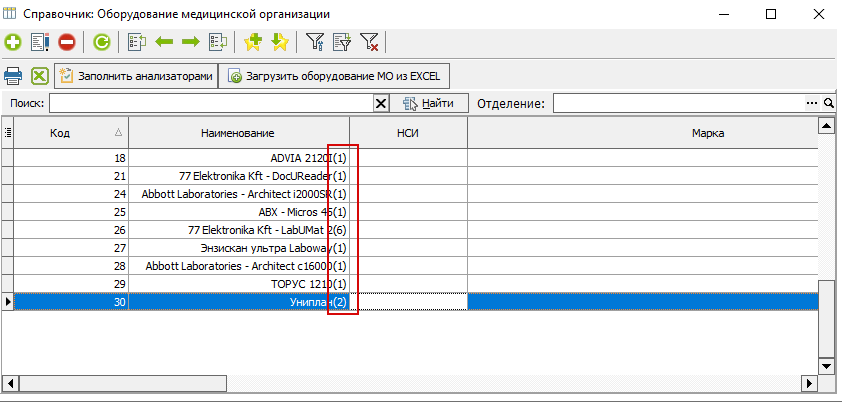The height and width of the screenshot is (402, 842).
Task: Add a new record with green plus
Action: click(12, 42)
